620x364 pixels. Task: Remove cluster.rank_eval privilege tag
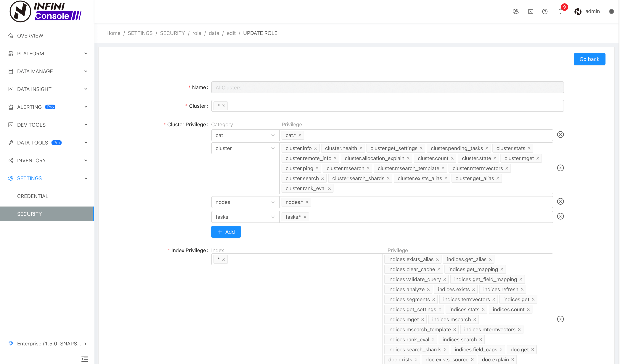coord(329,188)
